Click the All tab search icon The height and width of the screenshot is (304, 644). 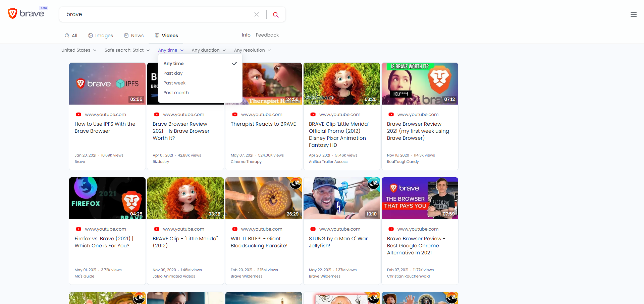[67, 36]
